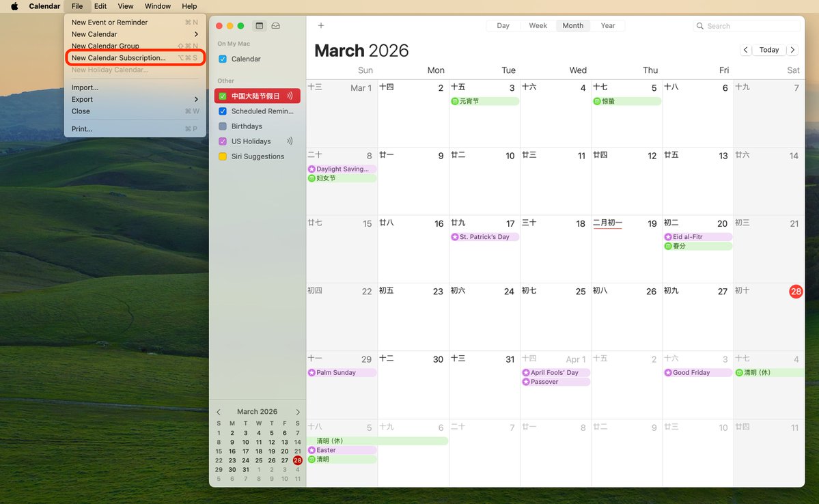The width and height of the screenshot is (819, 504).
Task: Open the 惊蛰 event on March 5
Action: [627, 101]
